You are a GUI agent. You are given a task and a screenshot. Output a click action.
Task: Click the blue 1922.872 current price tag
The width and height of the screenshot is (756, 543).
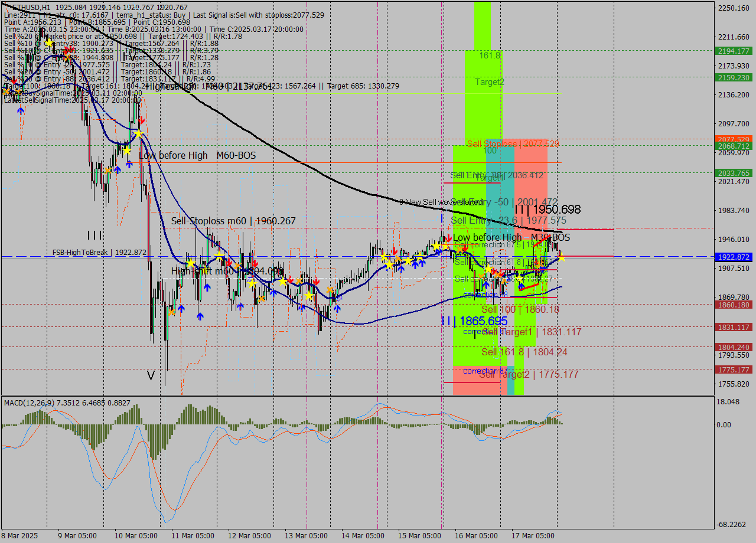pos(733,257)
